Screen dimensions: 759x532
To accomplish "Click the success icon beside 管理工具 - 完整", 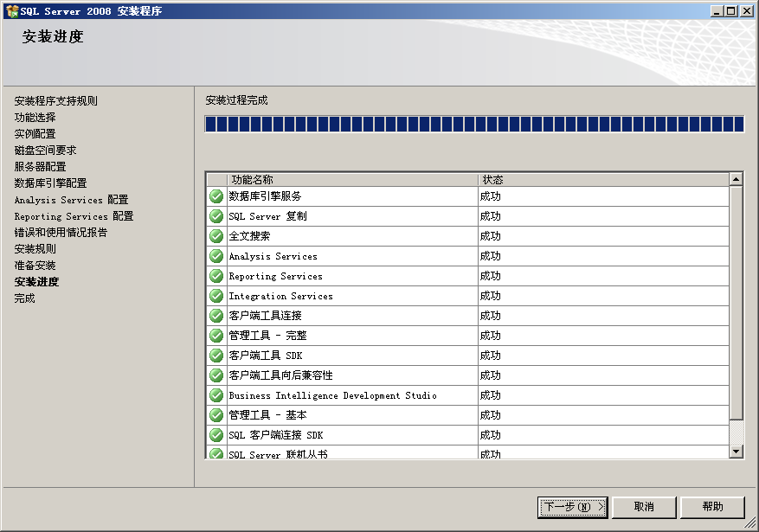I will [216, 335].
